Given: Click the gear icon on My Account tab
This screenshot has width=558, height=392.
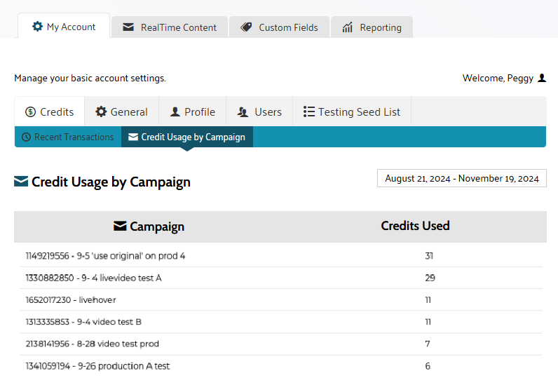Looking at the screenshot, I should (x=37, y=27).
